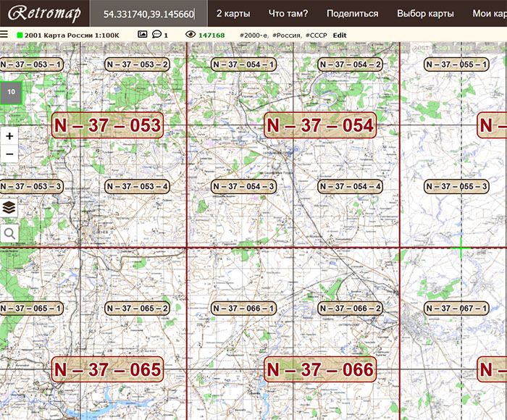Click the map image gallery icon
507x420 pixels.
[x=142, y=34]
